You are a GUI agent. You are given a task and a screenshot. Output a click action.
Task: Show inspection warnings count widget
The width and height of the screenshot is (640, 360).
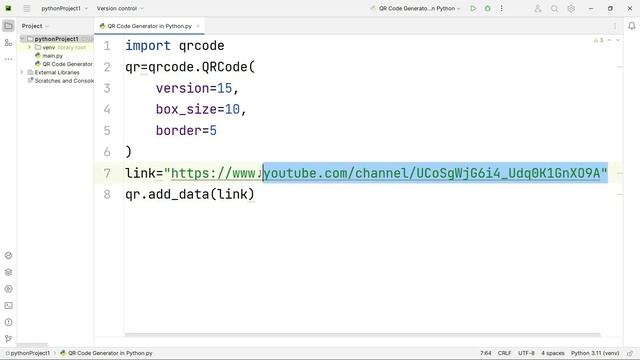tap(598, 40)
